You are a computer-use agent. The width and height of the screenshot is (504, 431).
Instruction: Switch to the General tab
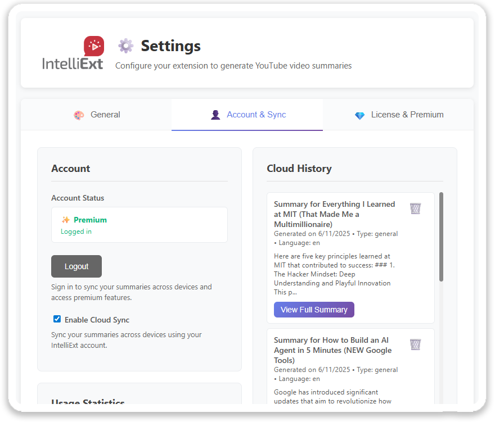click(x=105, y=115)
